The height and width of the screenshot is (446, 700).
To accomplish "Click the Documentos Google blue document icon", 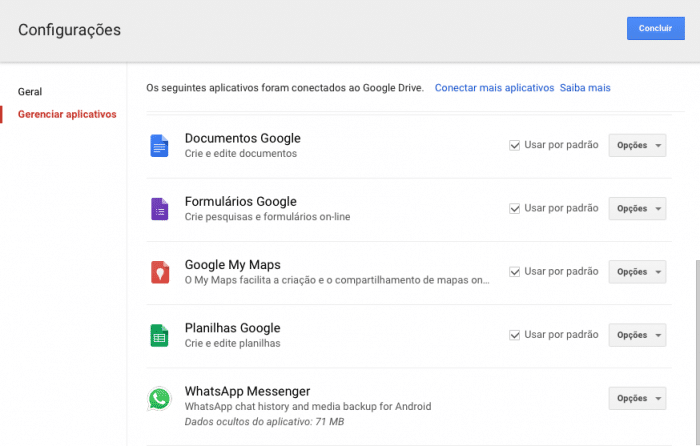I will coord(159,146).
